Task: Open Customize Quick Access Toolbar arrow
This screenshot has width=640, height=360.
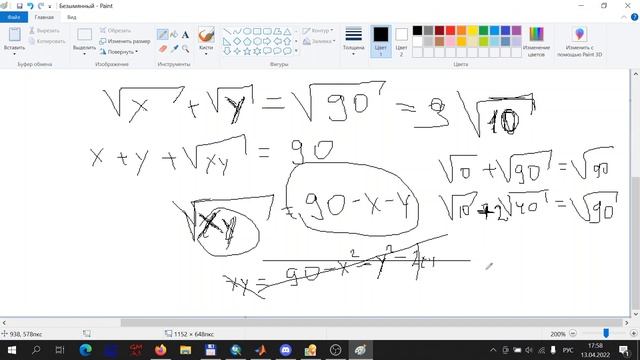Action: click(x=50, y=6)
